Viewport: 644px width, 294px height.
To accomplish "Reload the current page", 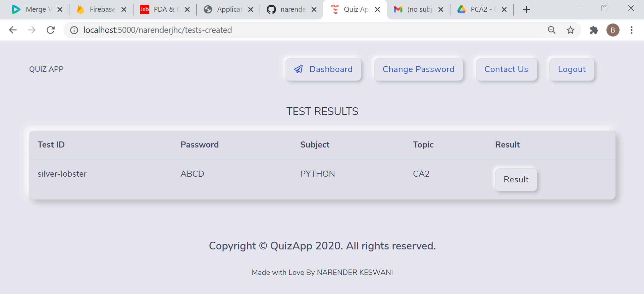I will [x=51, y=30].
